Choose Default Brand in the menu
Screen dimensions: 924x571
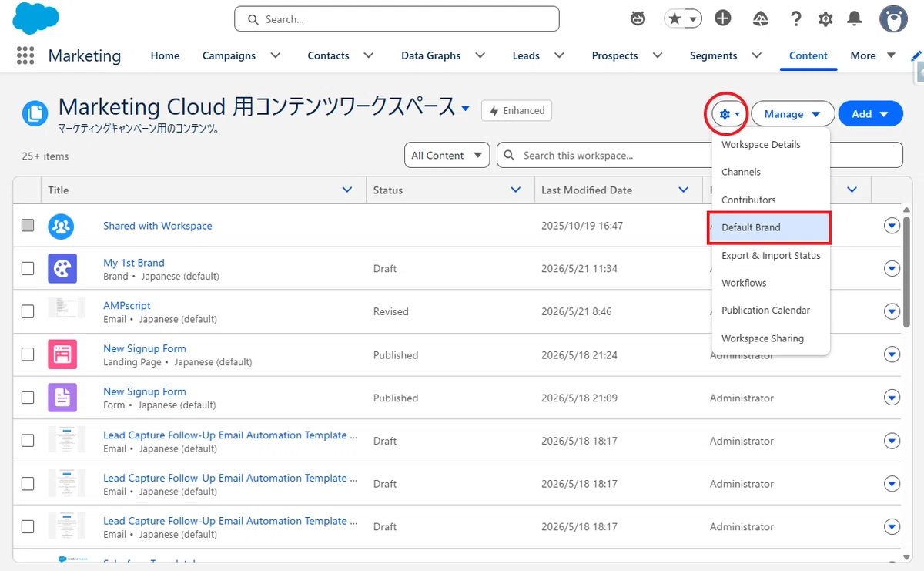tap(769, 227)
